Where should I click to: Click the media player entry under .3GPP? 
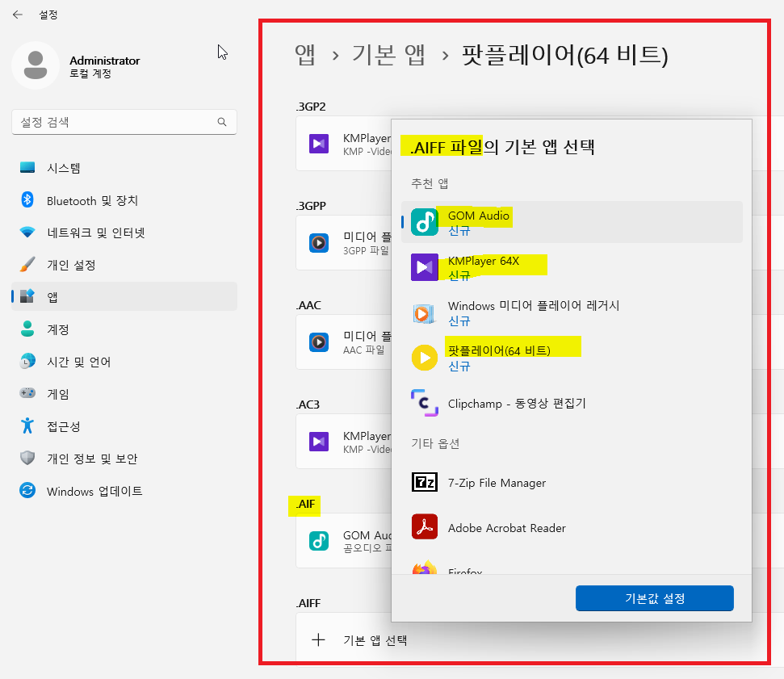click(x=343, y=243)
